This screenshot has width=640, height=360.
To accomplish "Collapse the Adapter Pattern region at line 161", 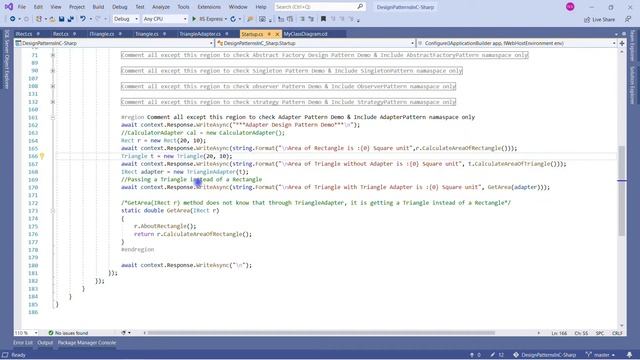I will 53,118.
